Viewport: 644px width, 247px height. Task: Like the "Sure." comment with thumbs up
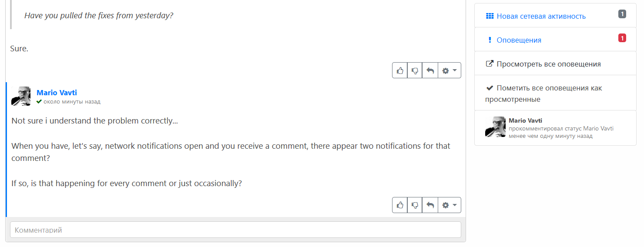pyautogui.click(x=400, y=70)
